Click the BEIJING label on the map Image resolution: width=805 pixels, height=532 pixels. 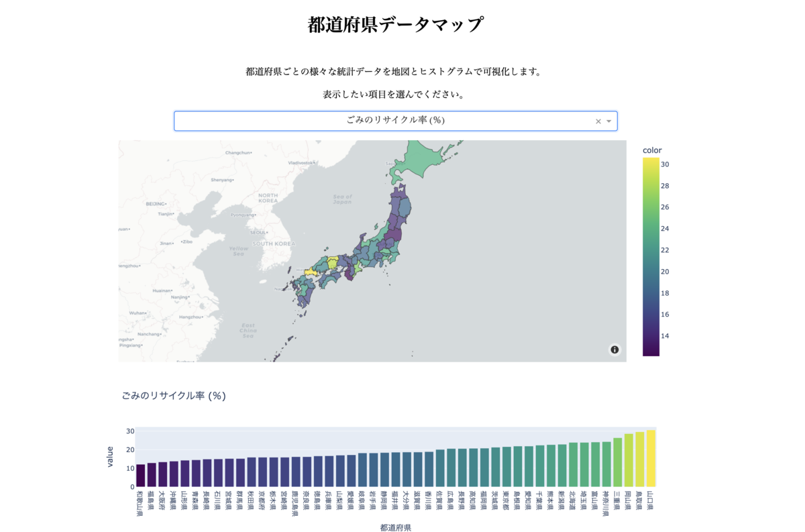click(156, 203)
